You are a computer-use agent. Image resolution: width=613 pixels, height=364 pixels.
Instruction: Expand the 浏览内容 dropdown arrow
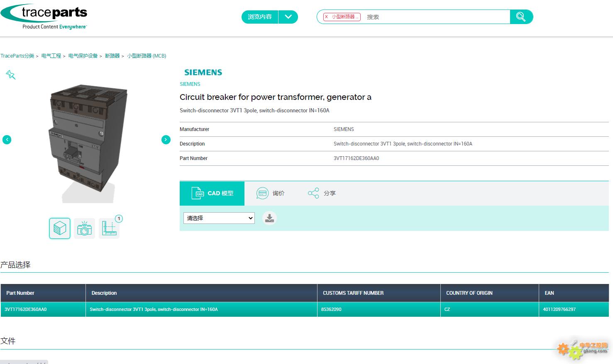(x=288, y=17)
